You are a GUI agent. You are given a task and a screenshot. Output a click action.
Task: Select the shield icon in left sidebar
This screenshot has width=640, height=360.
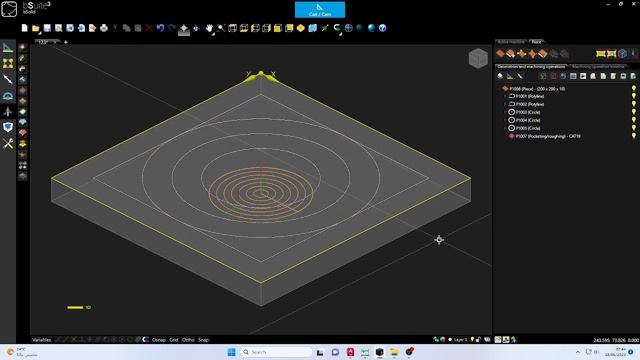(8, 127)
